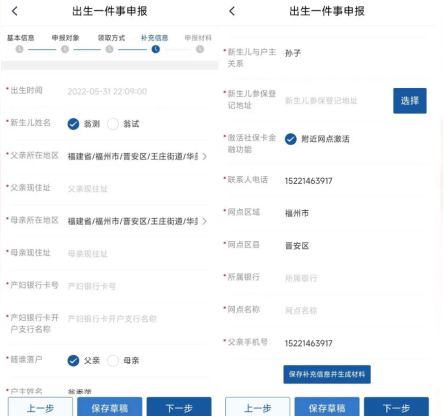
Task: Tap the back arrow on left screen
Action: point(15,11)
